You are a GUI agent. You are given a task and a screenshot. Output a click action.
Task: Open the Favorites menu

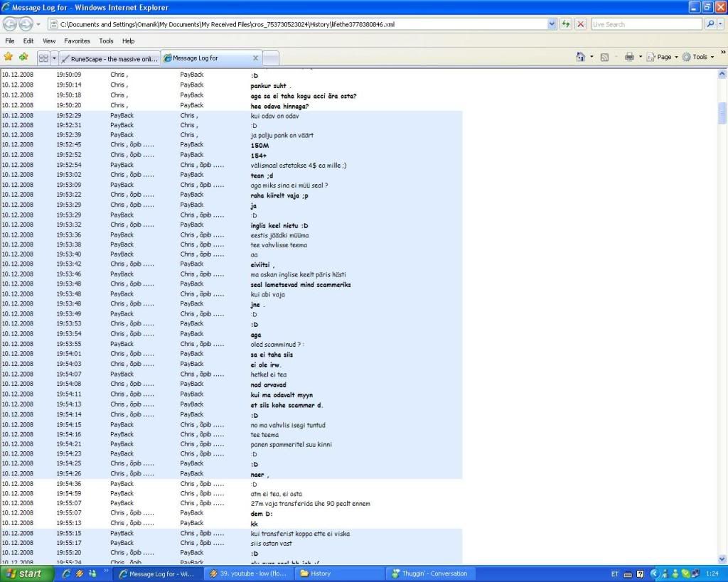point(77,41)
